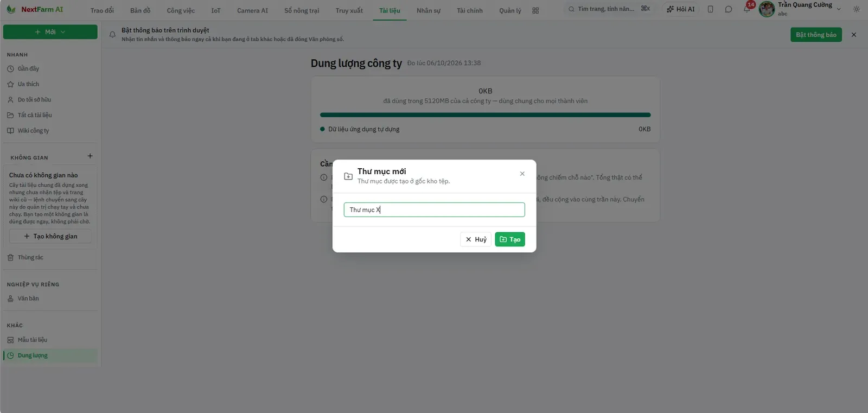Click the plus icon to add a Không gian
868x413 pixels.
tap(90, 156)
